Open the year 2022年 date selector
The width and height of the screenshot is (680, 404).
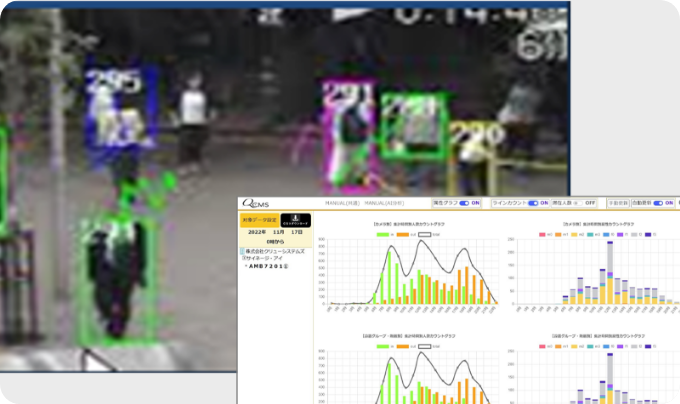255,230
